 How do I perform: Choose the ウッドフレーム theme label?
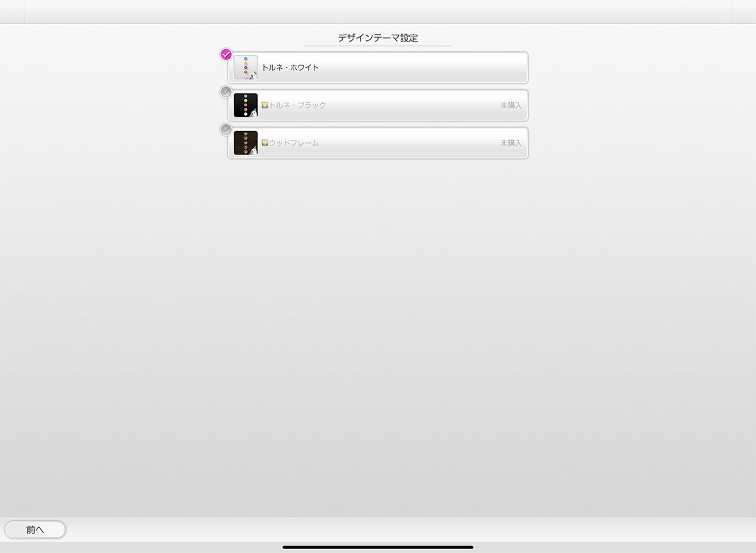(x=294, y=143)
